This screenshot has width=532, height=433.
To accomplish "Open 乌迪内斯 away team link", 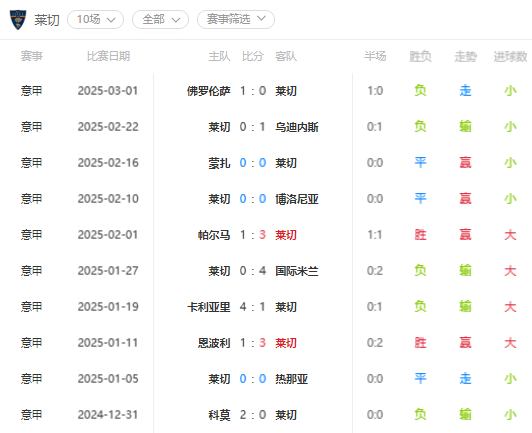I will (x=297, y=127).
